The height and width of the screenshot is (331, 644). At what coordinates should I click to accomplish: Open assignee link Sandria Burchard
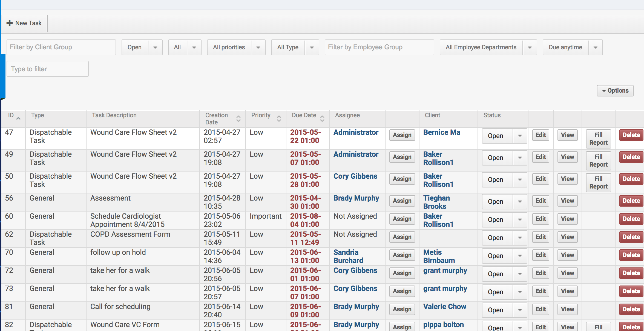click(348, 256)
